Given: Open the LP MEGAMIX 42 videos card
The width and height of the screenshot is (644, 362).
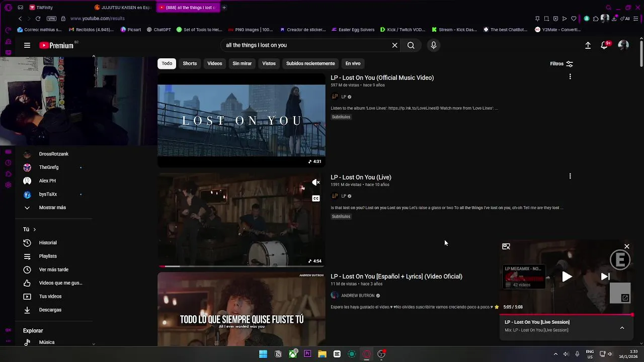Looking at the screenshot, I should (x=523, y=277).
